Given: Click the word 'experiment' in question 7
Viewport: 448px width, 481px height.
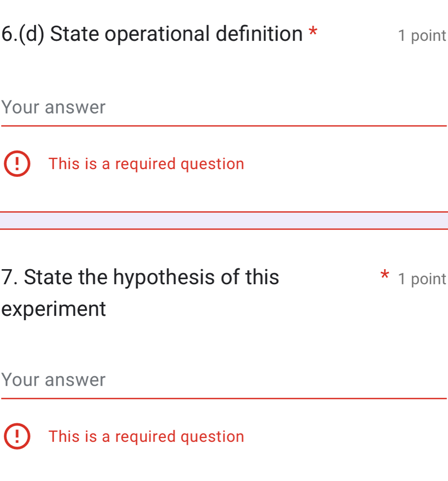Looking at the screenshot, I should 54,310.
